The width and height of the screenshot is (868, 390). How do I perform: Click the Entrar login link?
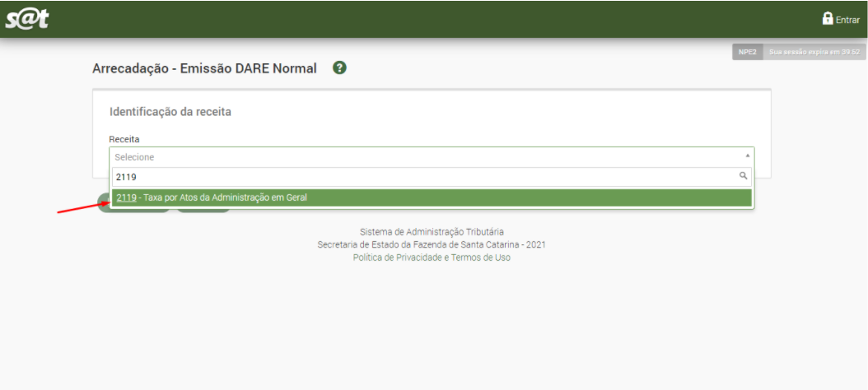pos(847,20)
